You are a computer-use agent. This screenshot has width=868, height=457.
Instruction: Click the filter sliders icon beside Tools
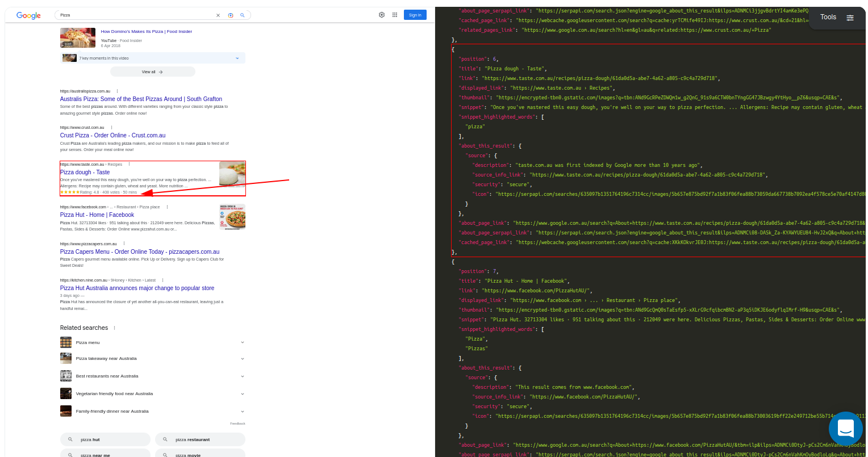[850, 18]
